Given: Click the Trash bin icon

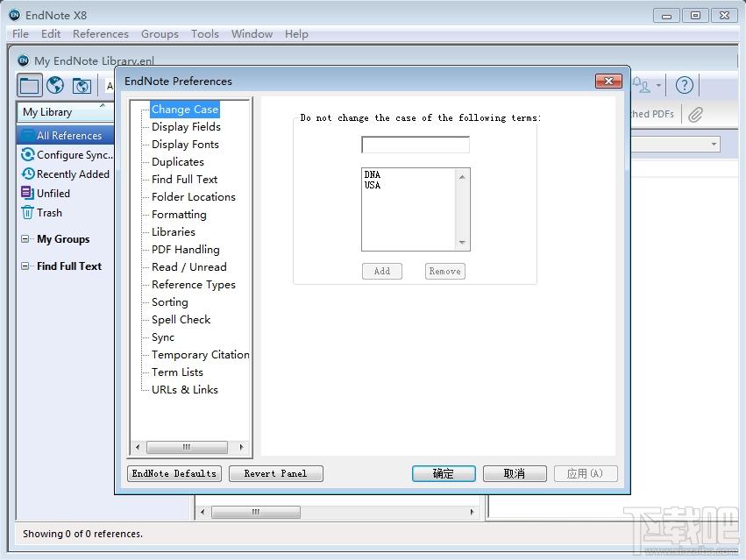Looking at the screenshot, I should pyautogui.click(x=27, y=213).
